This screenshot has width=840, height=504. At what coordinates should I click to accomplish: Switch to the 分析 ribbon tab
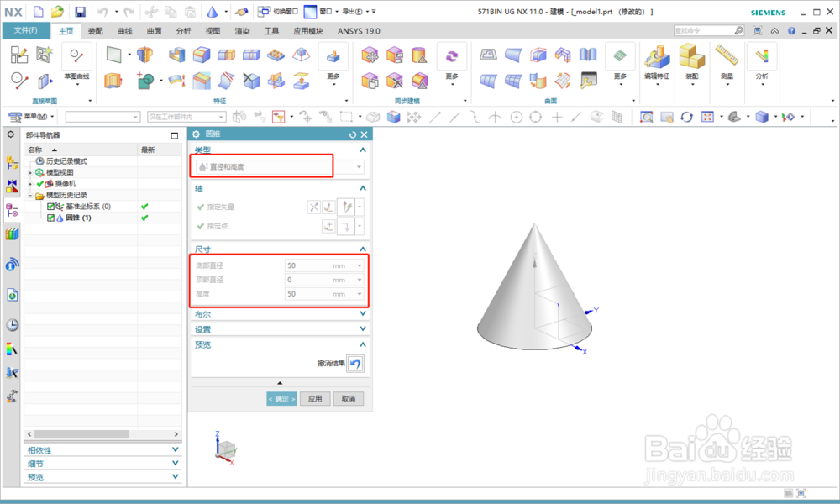(x=183, y=31)
